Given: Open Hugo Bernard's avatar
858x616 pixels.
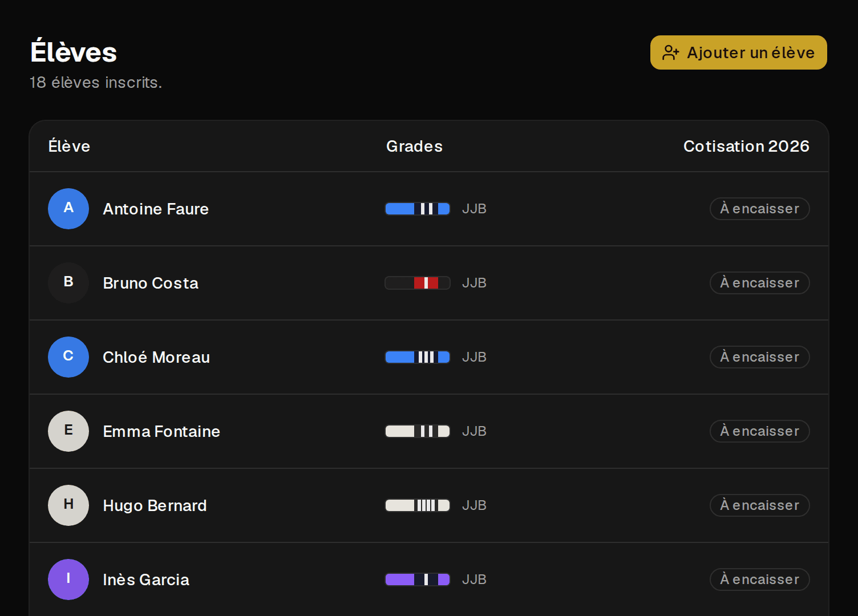Looking at the screenshot, I should [68, 505].
